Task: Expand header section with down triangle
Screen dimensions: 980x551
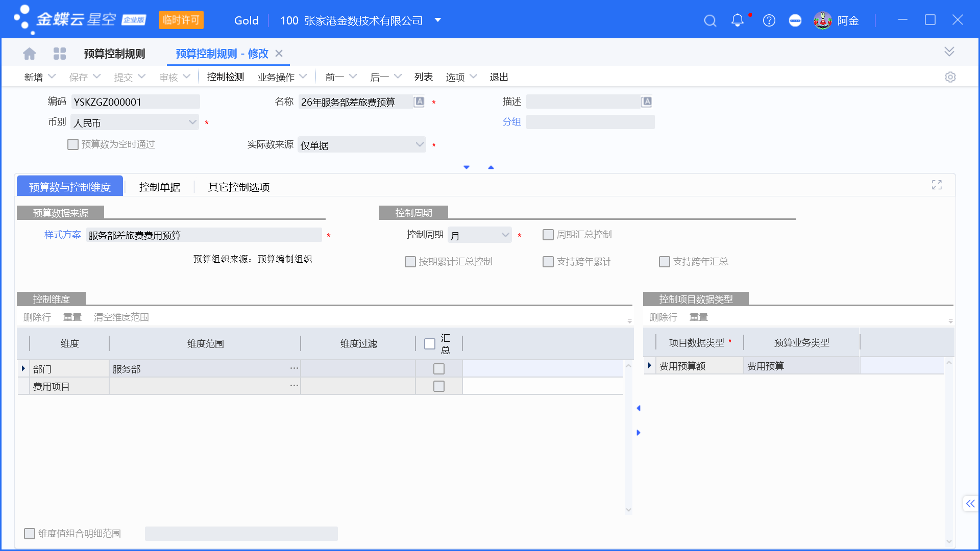Action: pyautogui.click(x=467, y=167)
